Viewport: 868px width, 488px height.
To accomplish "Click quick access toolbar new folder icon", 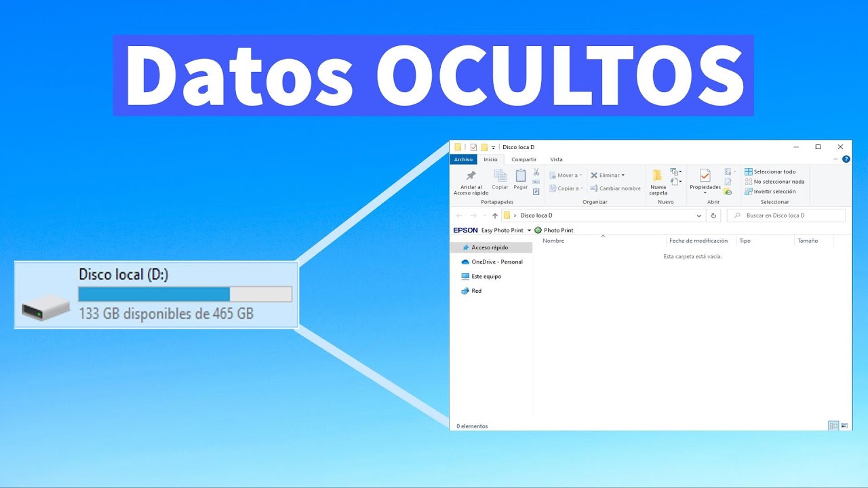I will 484,147.
